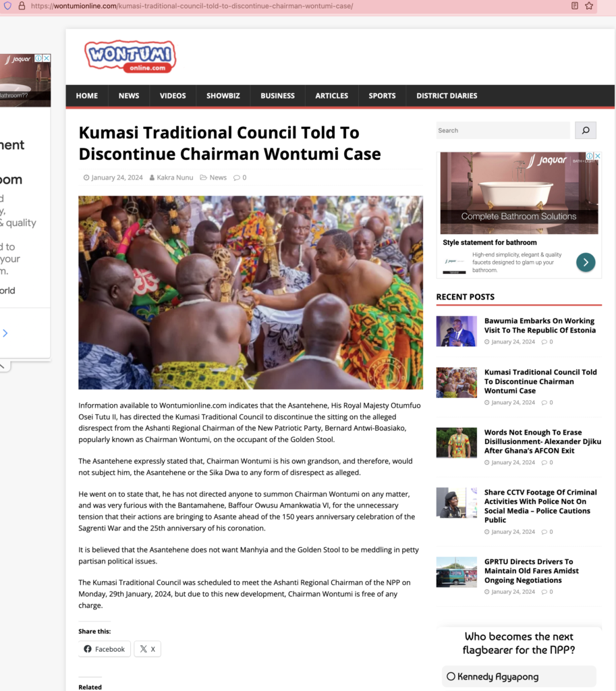616x691 pixels.
Task: Open Bawumia Estonia visit post
Action: point(540,326)
